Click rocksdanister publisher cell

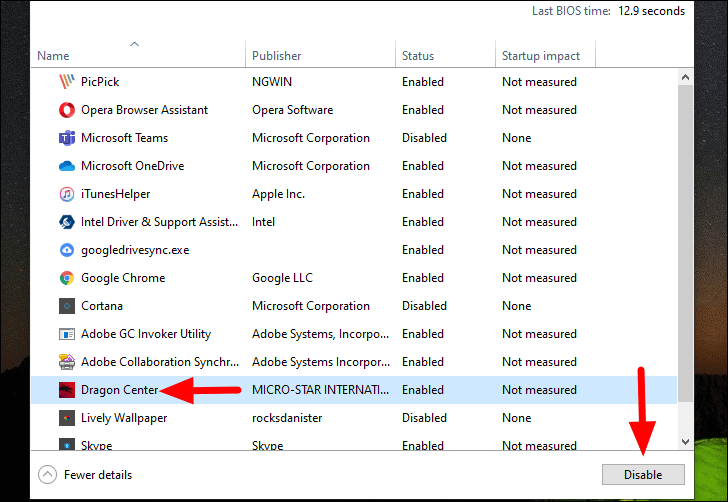point(287,418)
